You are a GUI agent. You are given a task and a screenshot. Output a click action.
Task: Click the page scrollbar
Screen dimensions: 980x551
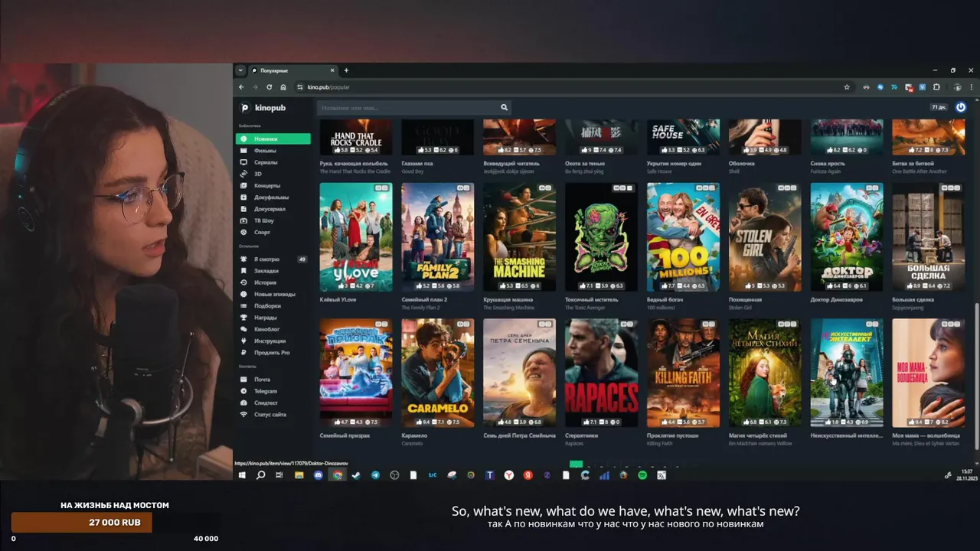point(976,375)
